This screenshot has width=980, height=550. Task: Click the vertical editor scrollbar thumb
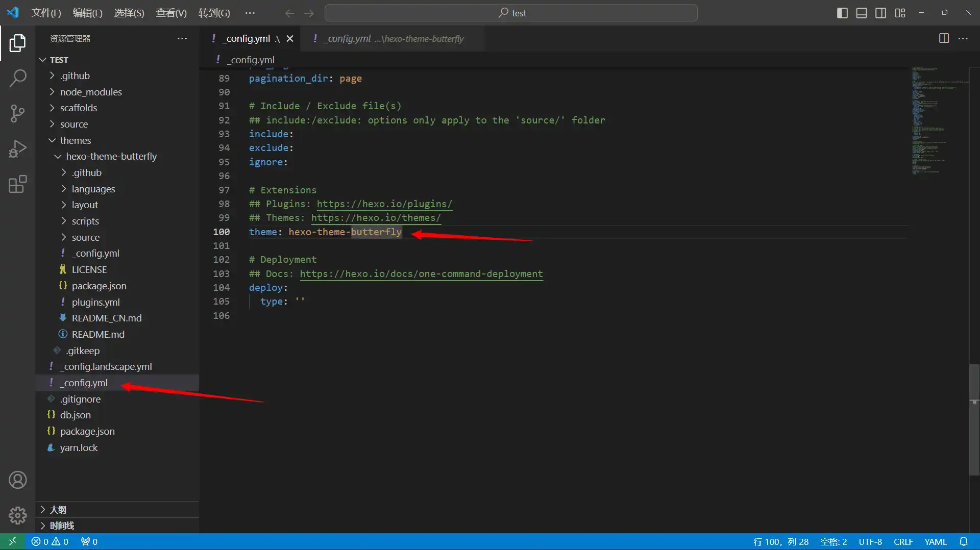[974, 418]
